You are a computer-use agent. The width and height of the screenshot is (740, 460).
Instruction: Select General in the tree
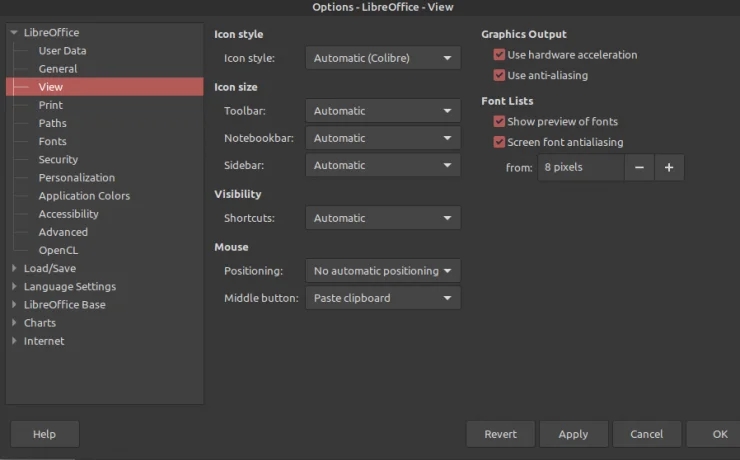[x=58, y=69]
